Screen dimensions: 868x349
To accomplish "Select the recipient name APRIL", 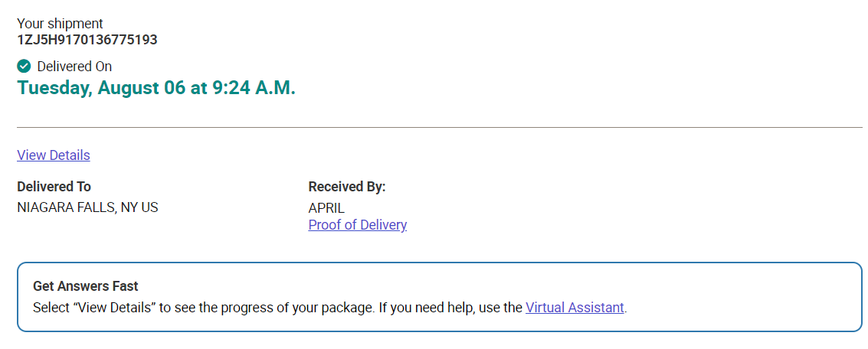I will point(326,208).
